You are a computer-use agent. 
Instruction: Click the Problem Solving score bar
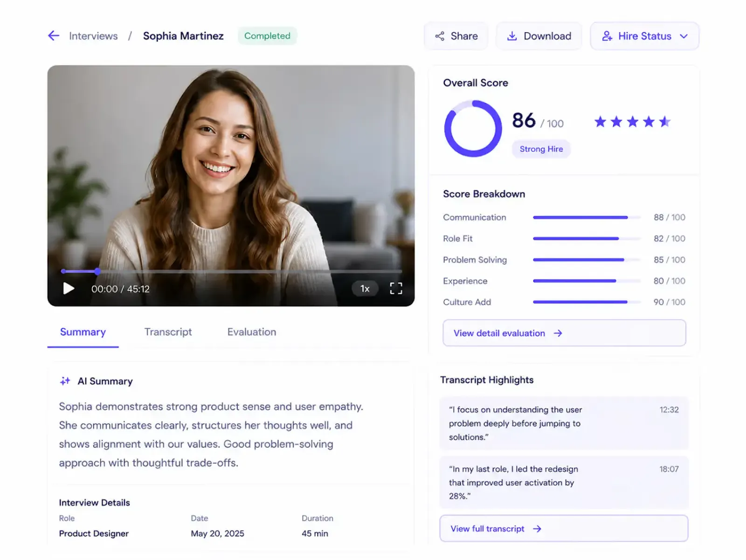587,260
